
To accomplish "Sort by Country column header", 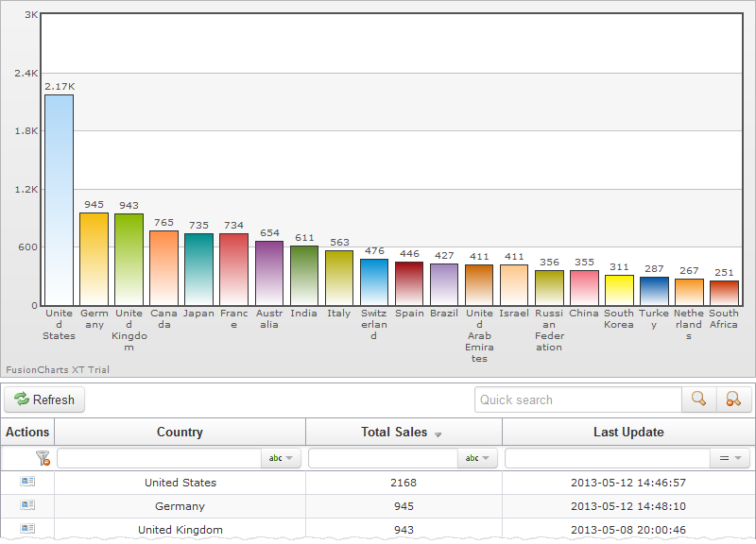I will [180, 432].
